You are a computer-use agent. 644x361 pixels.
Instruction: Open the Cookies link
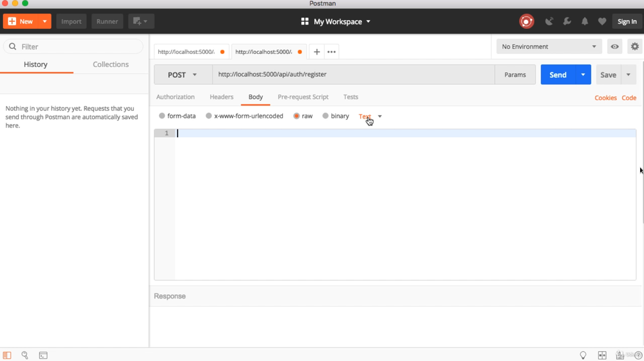click(605, 98)
